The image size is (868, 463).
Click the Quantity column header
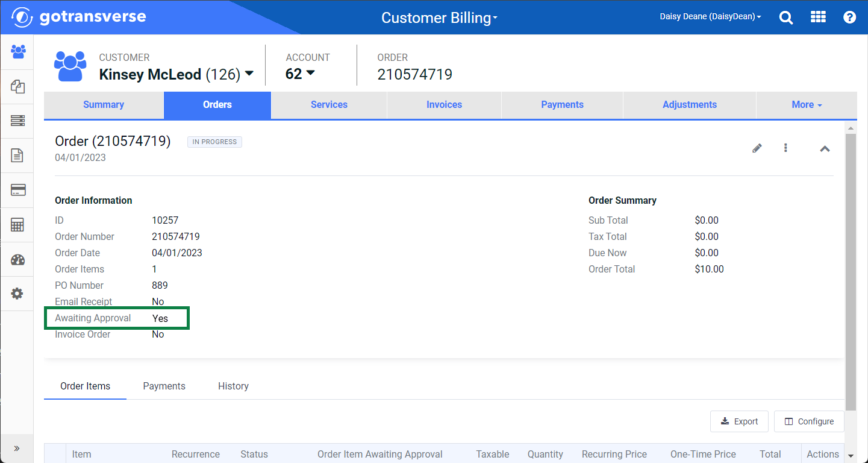(x=545, y=455)
